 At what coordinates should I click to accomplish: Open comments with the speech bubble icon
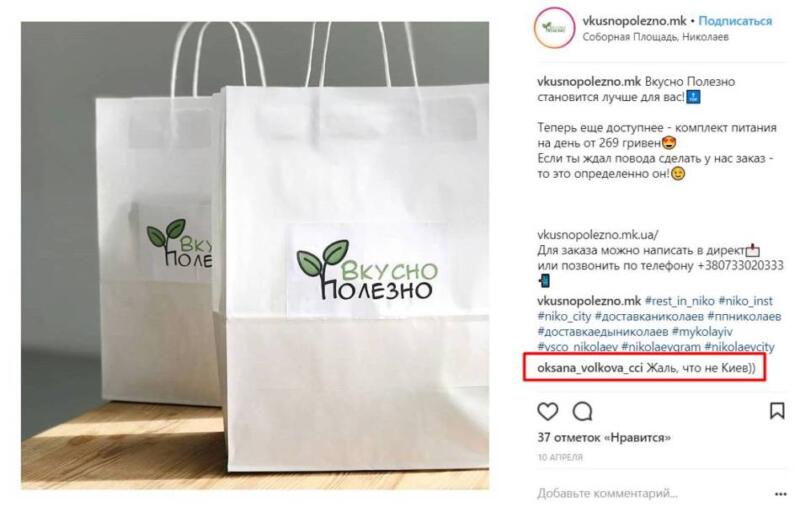click(582, 411)
